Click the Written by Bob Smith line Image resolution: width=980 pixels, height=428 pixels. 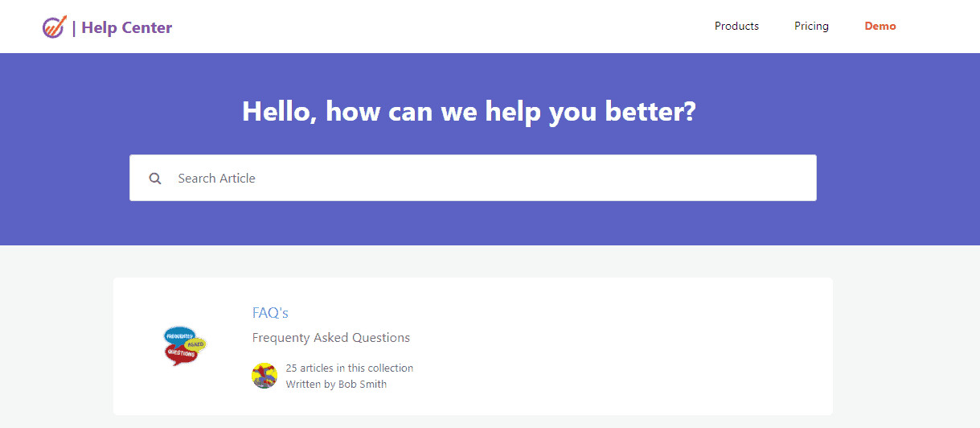pyautogui.click(x=336, y=385)
